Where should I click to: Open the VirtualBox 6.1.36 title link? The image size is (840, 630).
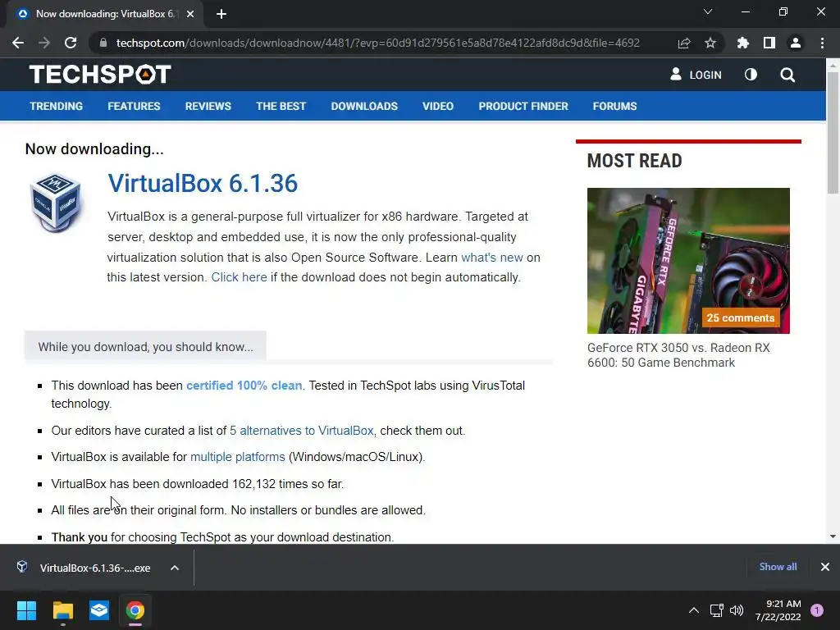(203, 183)
